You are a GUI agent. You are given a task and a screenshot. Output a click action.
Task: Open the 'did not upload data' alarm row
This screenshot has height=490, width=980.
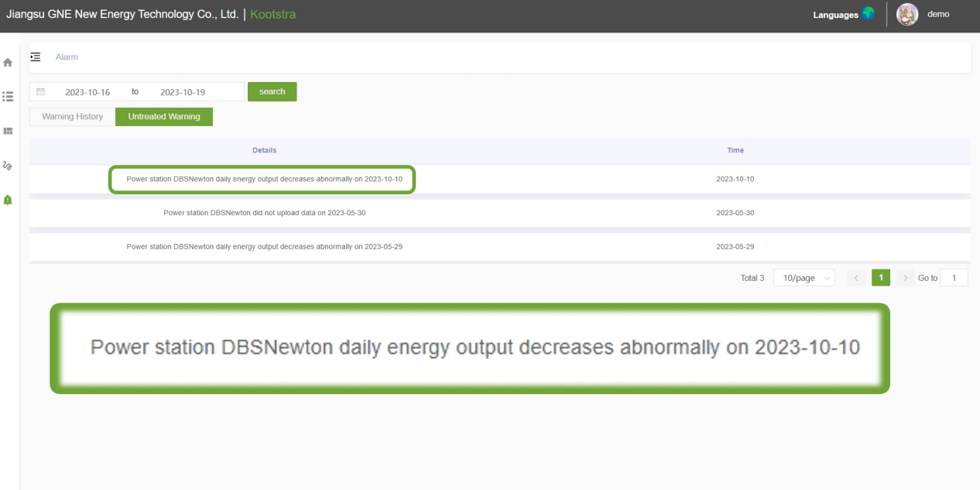(x=264, y=213)
